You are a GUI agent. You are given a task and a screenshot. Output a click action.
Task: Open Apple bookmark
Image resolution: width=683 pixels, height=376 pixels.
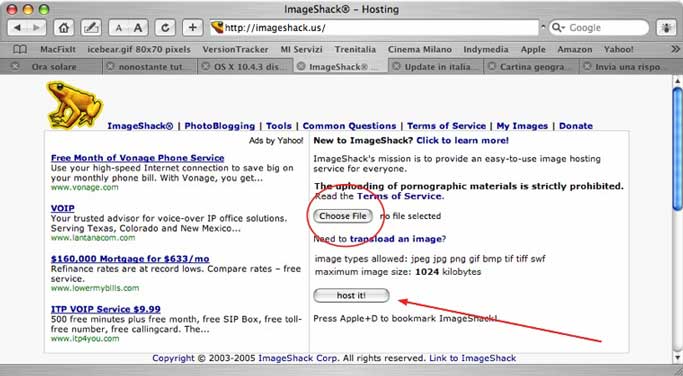533,49
